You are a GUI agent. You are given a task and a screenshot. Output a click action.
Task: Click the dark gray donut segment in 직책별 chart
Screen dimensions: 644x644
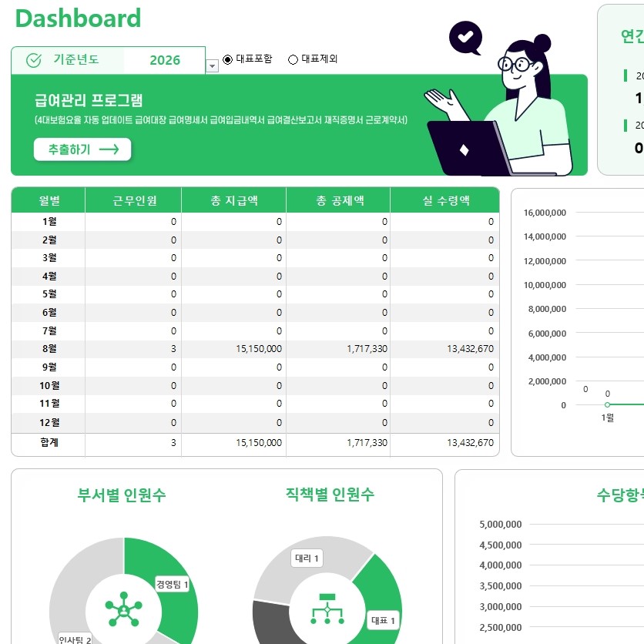(273, 622)
